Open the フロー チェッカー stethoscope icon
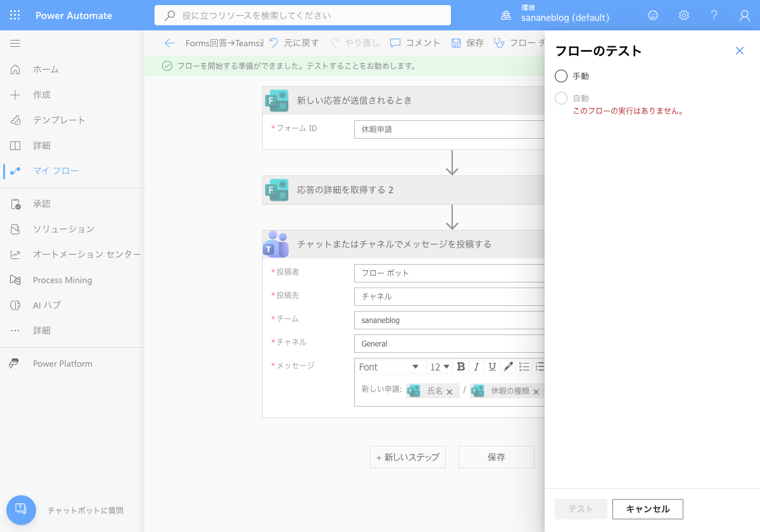Viewport: 760px width, 532px height. coord(499,43)
